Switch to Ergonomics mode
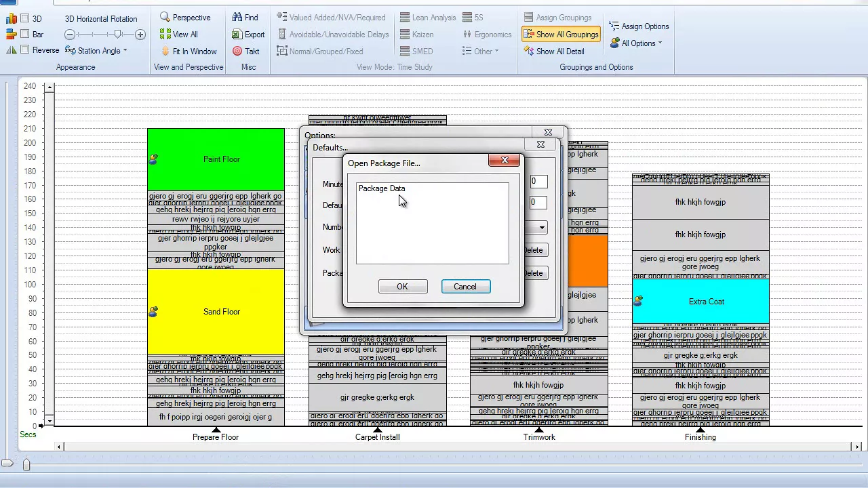 (487, 35)
